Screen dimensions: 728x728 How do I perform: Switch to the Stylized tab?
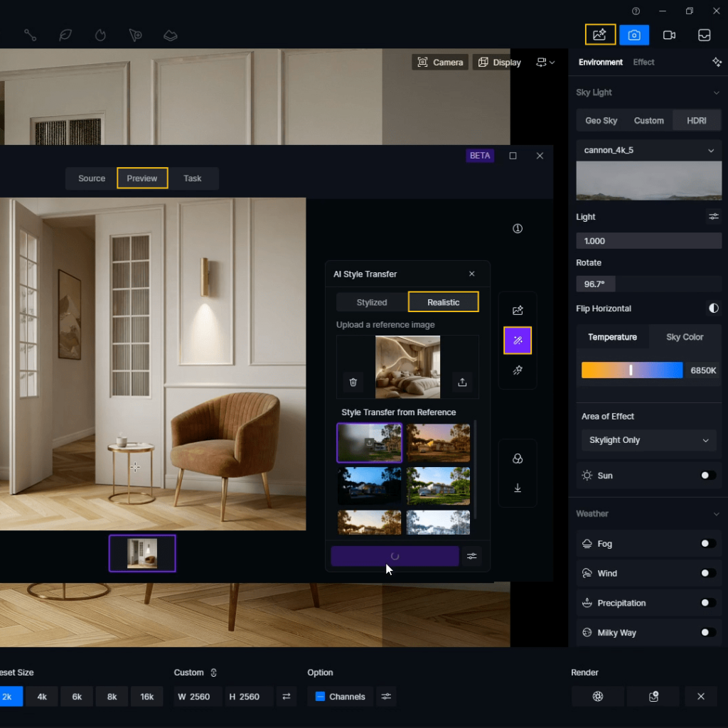372,302
